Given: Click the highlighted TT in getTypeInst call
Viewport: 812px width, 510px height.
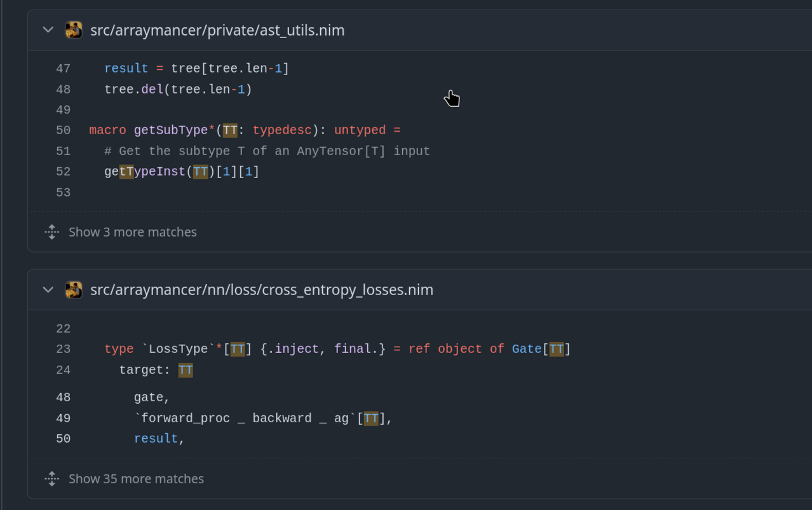Looking at the screenshot, I should click(x=200, y=172).
